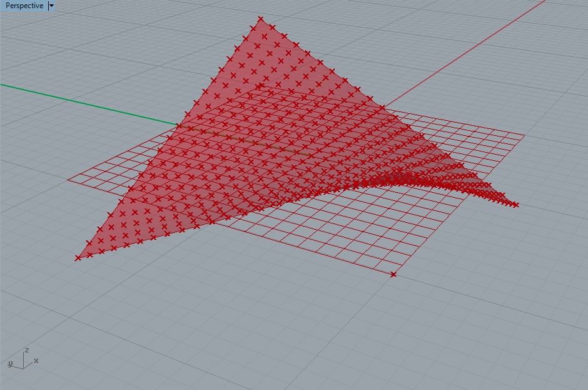
Task: Open the Perspective viewport dropdown arrow
Action: coord(52,6)
